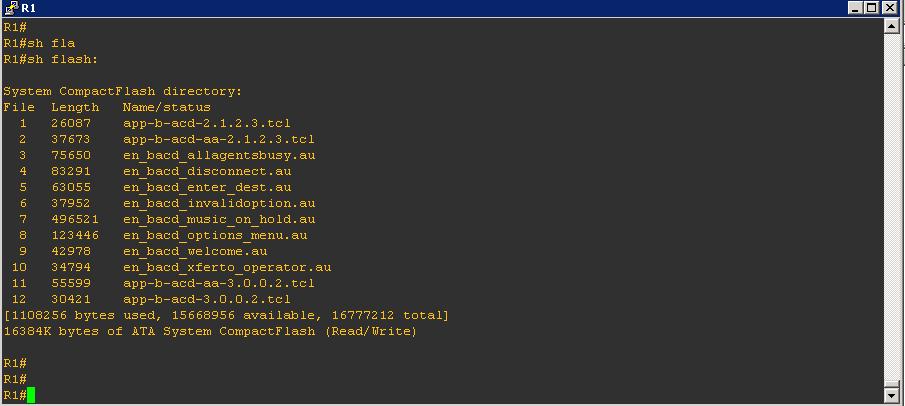This screenshot has width=905, height=406.
Task: Click the Name/status column header
Action: point(167,107)
